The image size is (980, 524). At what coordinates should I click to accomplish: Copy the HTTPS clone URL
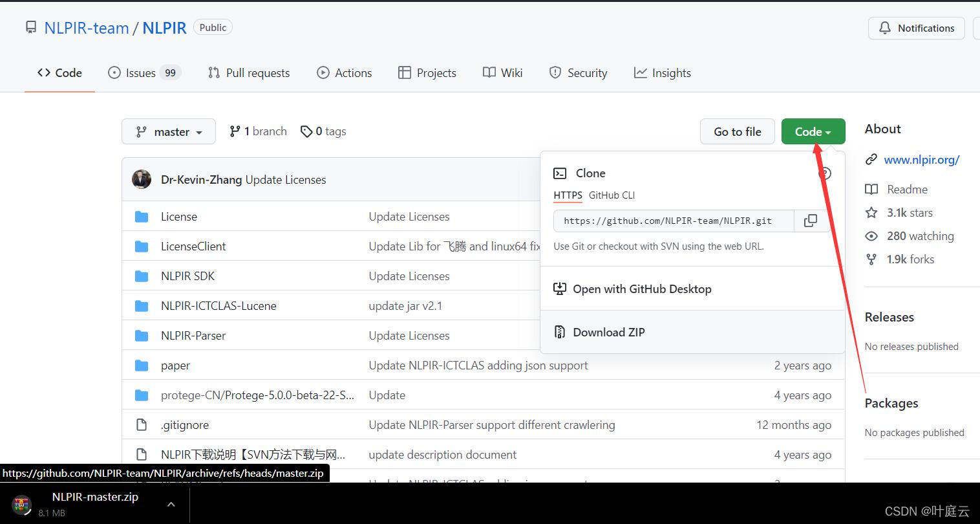pos(810,221)
